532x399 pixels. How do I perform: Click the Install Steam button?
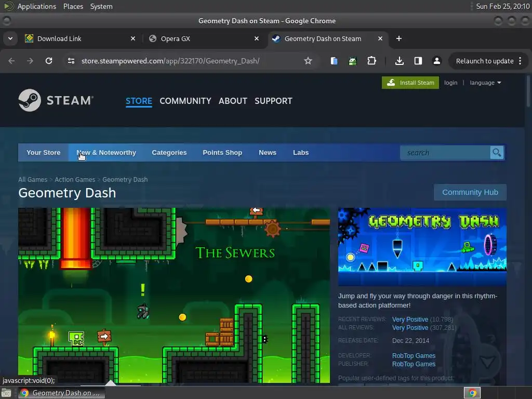click(410, 83)
